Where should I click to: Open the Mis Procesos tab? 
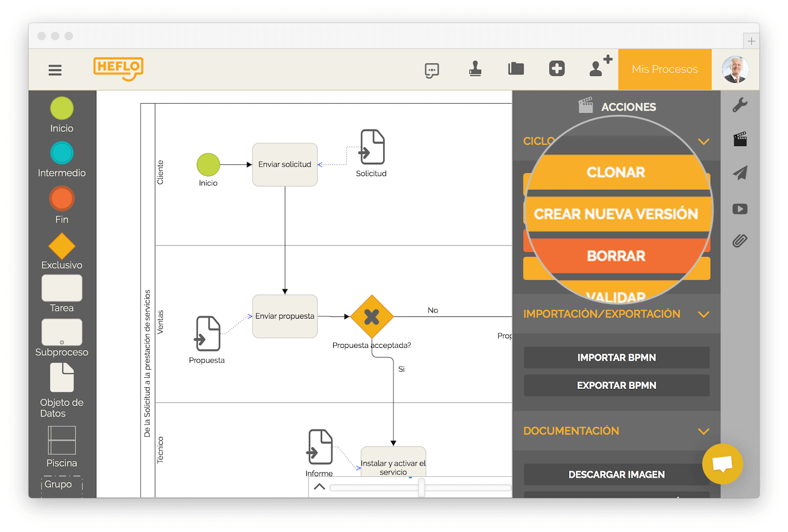pyautogui.click(x=665, y=69)
